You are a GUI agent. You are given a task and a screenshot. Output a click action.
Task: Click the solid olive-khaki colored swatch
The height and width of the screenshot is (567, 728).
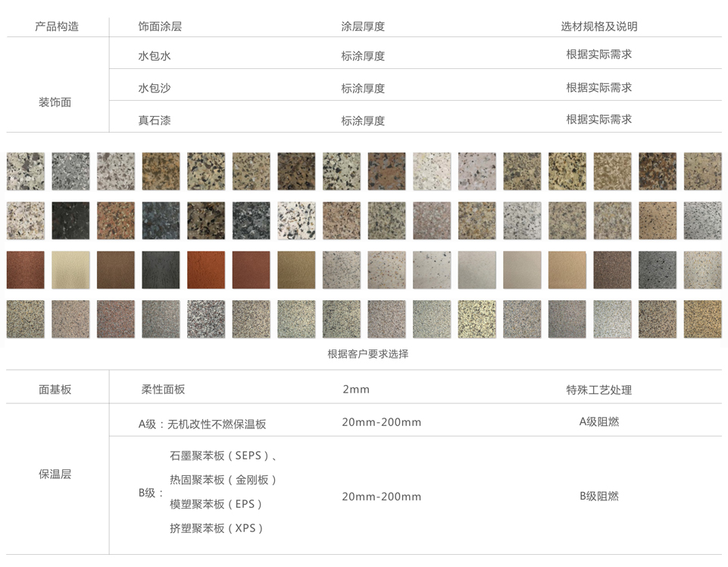(296, 270)
